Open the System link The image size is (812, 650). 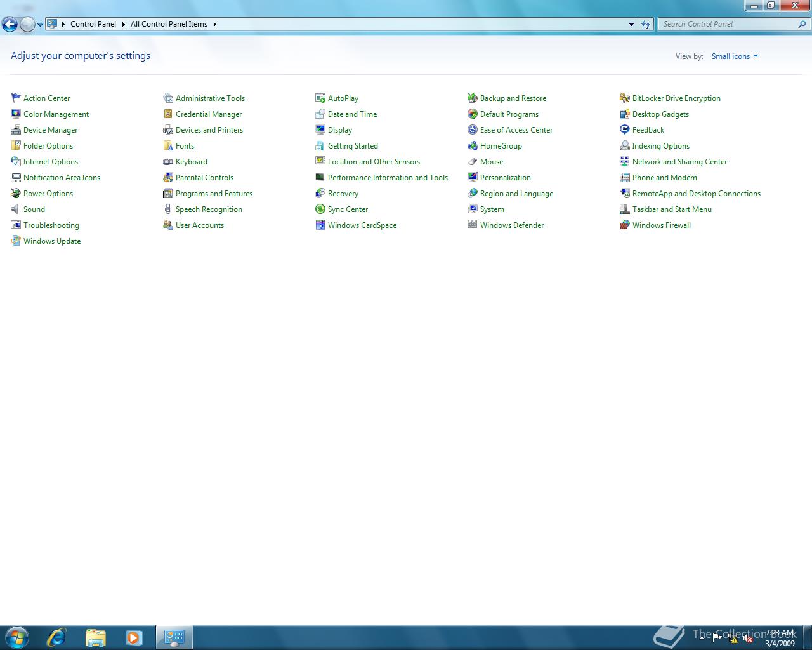(x=492, y=209)
